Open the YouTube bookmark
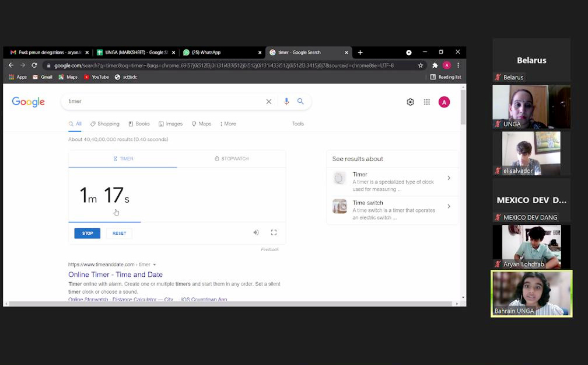Viewport: 588px width, 365px height. pos(96,77)
